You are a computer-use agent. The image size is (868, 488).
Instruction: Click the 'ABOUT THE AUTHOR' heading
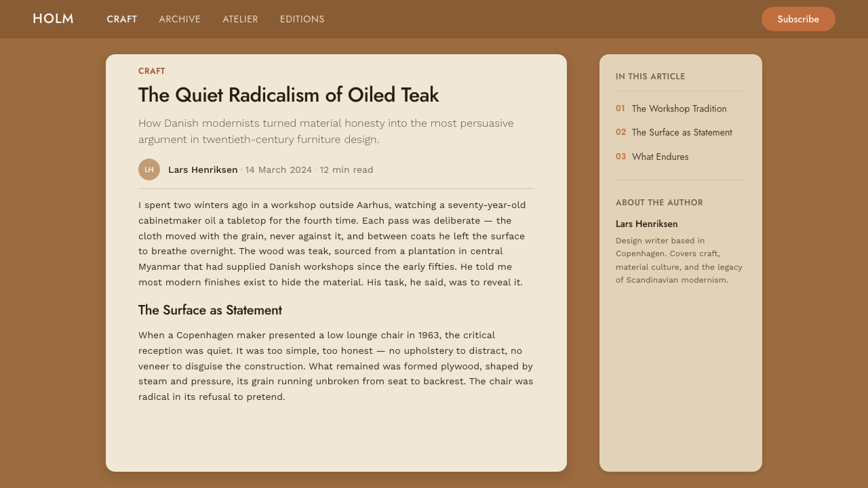point(659,203)
